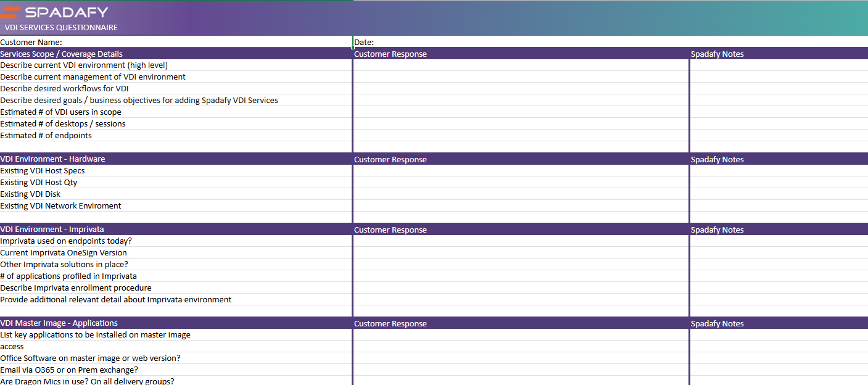Select the cell reading access
Viewport: 868px width, 385px height.
(x=176, y=346)
